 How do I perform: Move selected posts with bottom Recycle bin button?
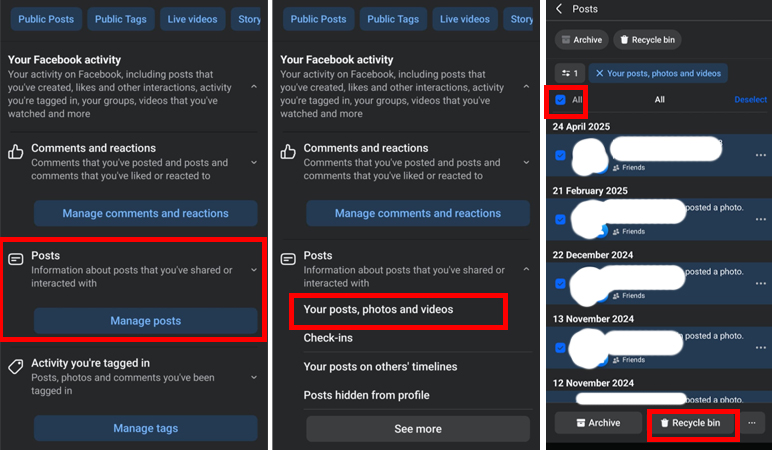691,423
